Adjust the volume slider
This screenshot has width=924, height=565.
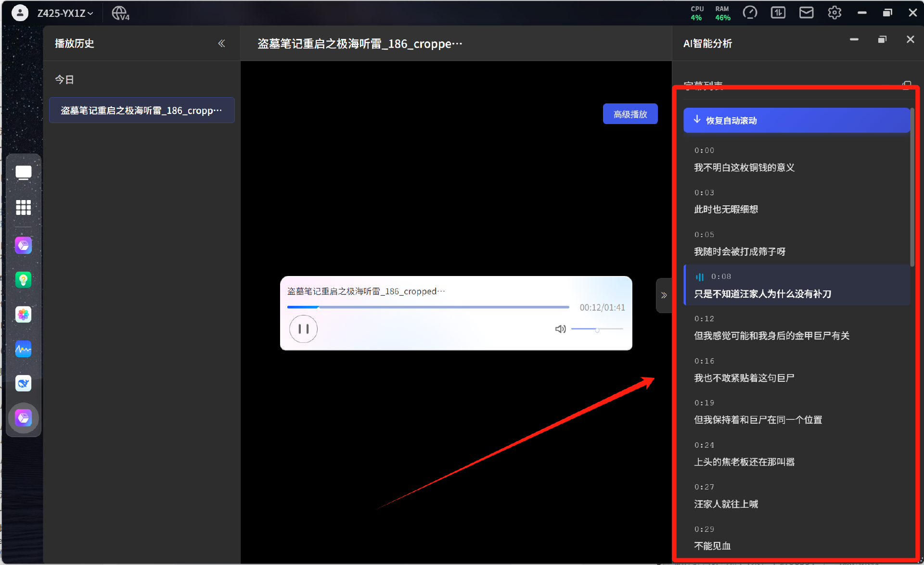point(597,329)
